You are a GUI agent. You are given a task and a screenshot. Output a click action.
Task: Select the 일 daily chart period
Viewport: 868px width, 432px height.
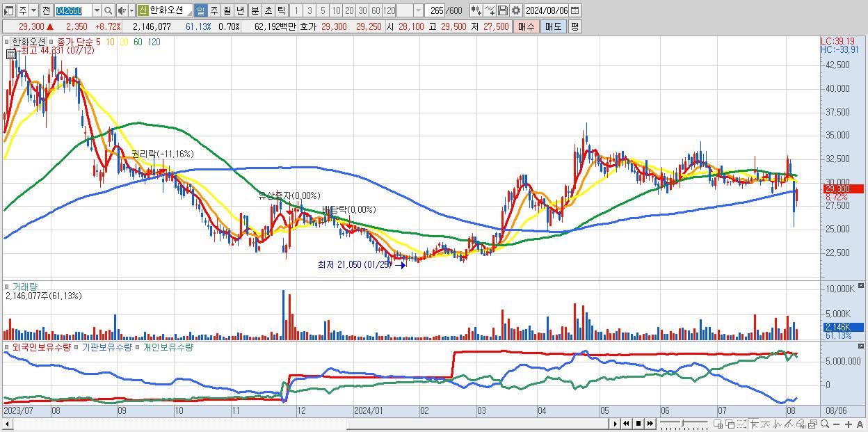click(x=200, y=10)
